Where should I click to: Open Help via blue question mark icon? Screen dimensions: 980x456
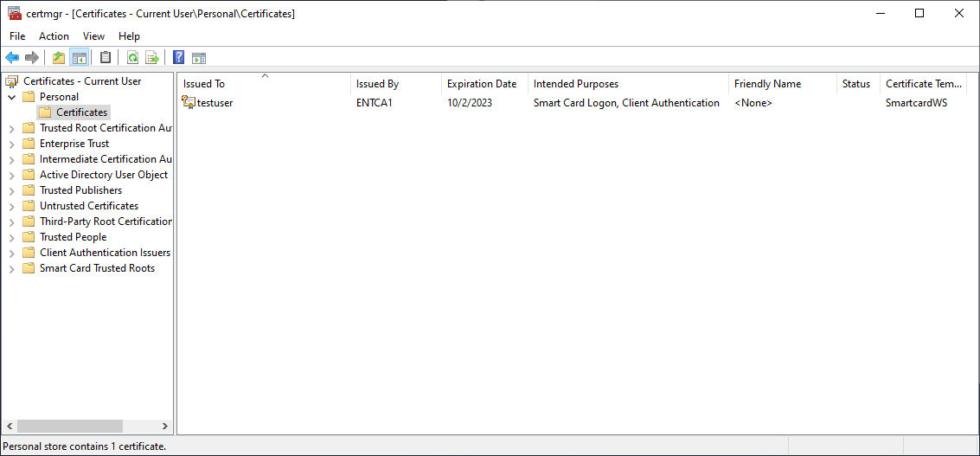click(179, 58)
